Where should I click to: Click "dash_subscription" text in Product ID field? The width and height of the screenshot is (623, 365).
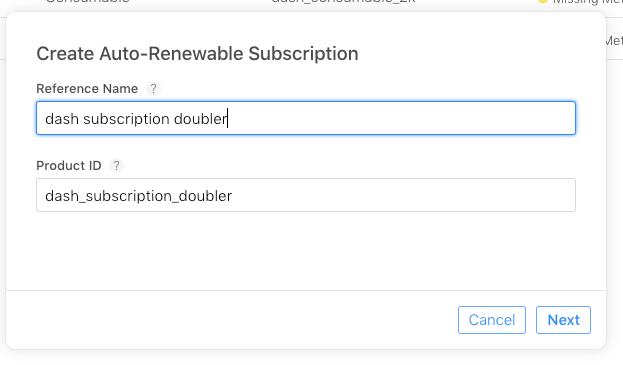pyautogui.click(x=108, y=196)
